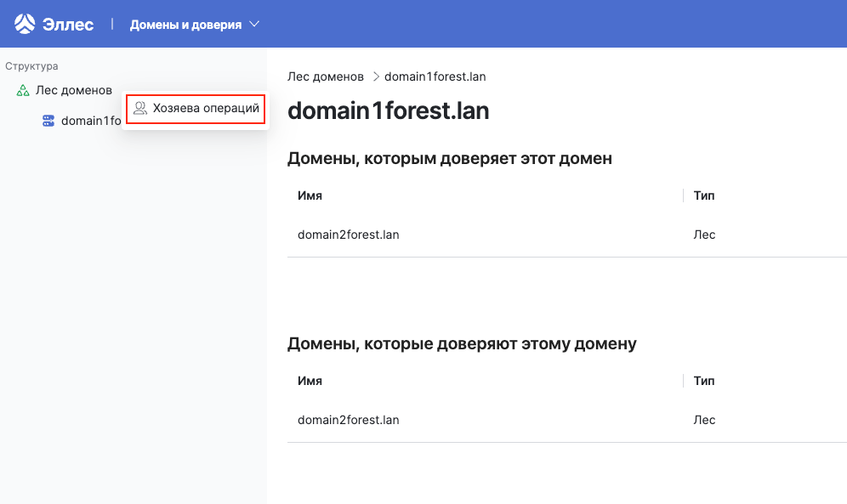Select Лес доменов label in the structure tree
847x504 pixels.
click(73, 90)
